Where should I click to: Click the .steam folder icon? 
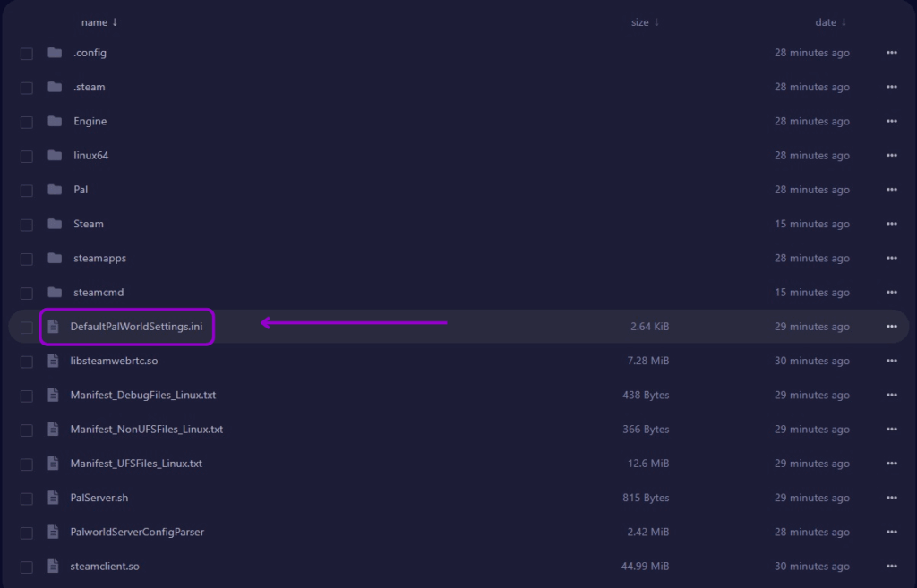pos(55,87)
